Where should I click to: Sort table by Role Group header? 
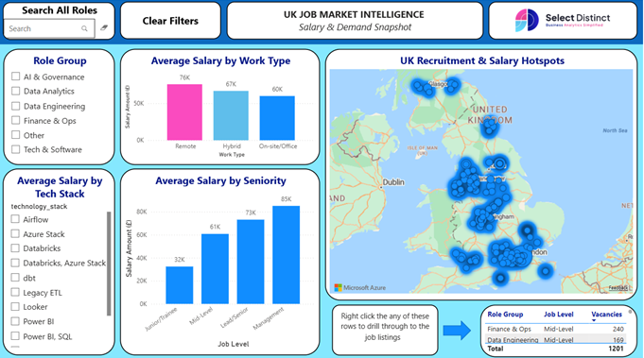coord(505,315)
